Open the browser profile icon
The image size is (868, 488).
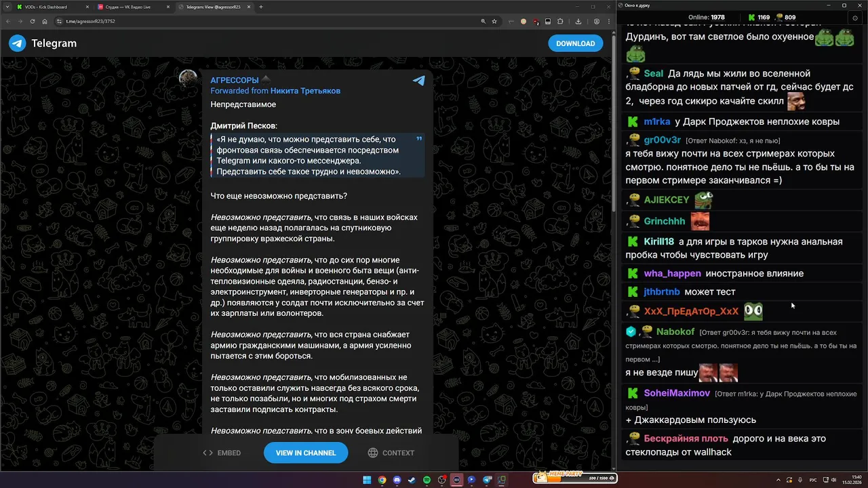597,21
